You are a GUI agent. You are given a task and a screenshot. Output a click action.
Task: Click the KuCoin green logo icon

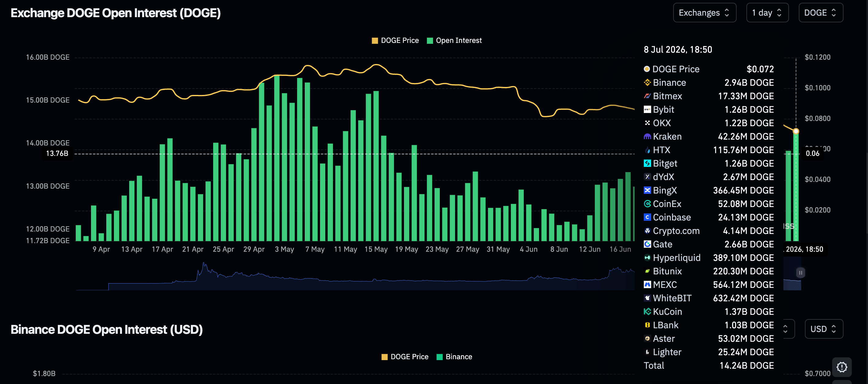(x=647, y=312)
